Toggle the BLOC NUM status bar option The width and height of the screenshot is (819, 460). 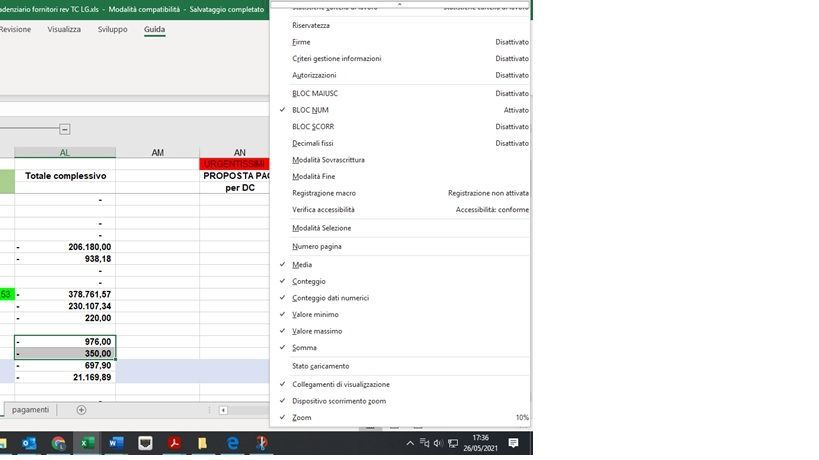[400, 110]
